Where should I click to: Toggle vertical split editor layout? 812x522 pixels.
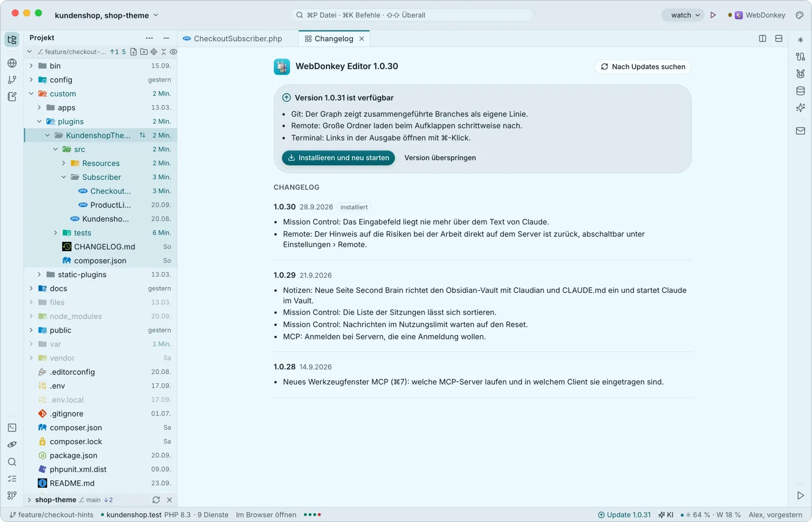point(763,38)
